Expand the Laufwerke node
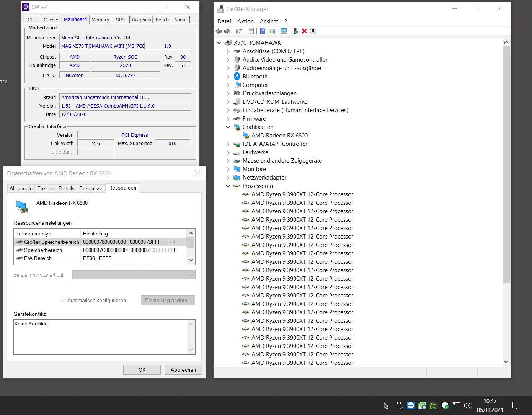This screenshot has height=415, width=532. (x=228, y=152)
